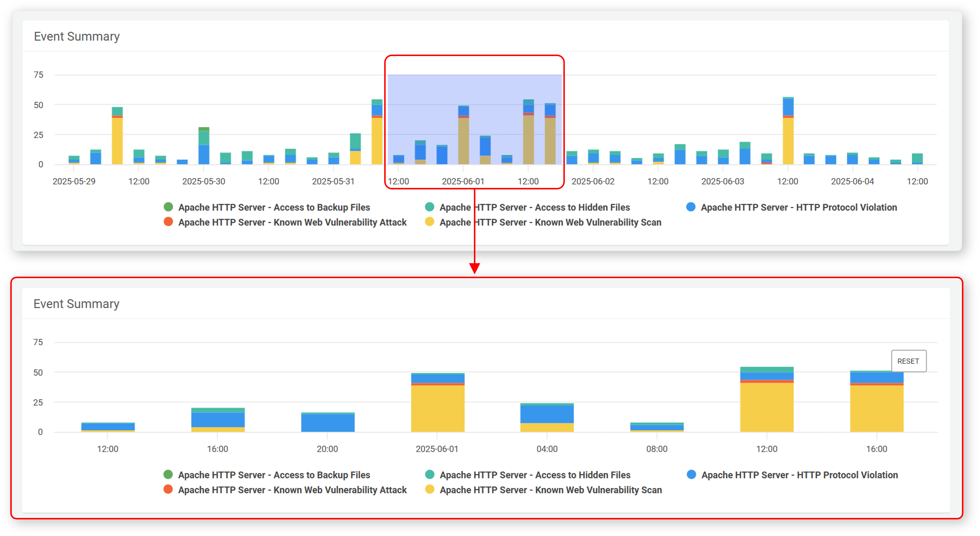Click blue Protocol Violation color dot in bottom legend
The width and height of the screenshot is (980, 536).
point(691,474)
